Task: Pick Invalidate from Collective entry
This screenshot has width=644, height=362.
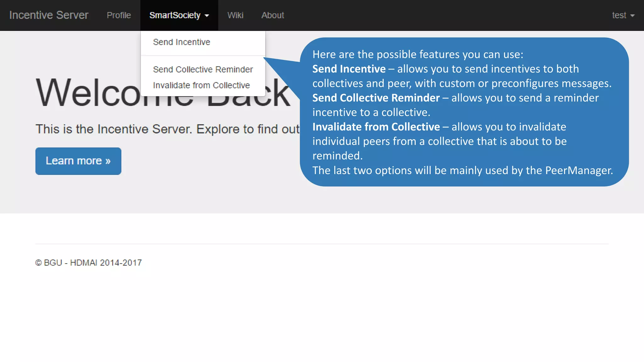Action: tap(203, 85)
